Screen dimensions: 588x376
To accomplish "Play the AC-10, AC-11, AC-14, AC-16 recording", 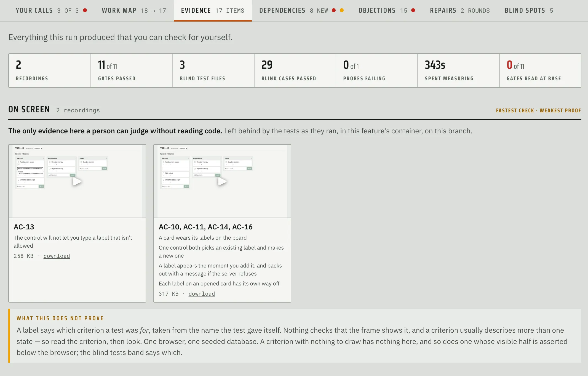I will (x=222, y=181).
